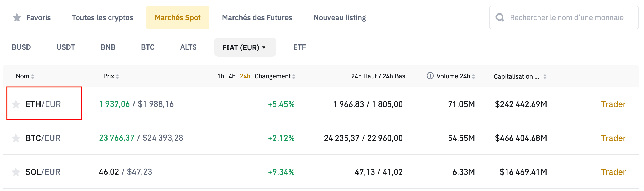Switch change period to 1h
Image resolution: width=644 pixels, height=191 pixels.
[x=221, y=76]
